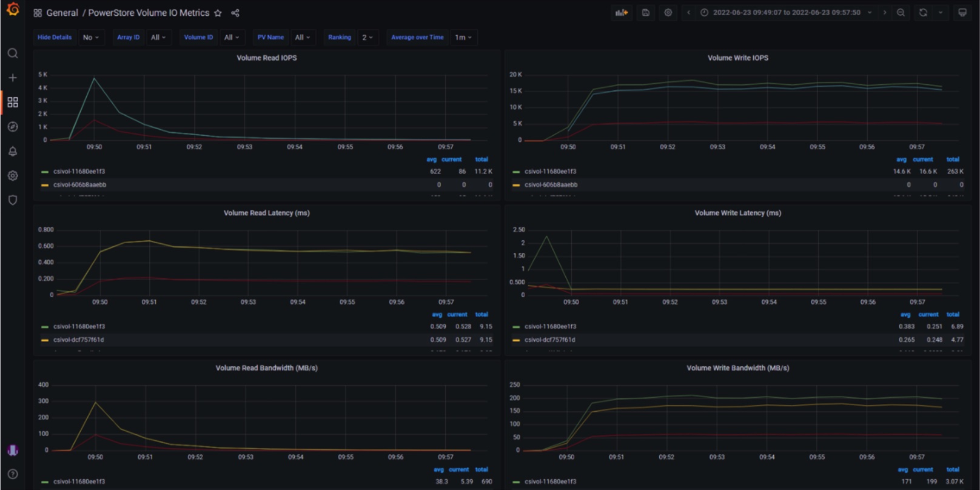Open Dashboard settings gear in top bar
The width and height of the screenshot is (980, 490).
668,12
